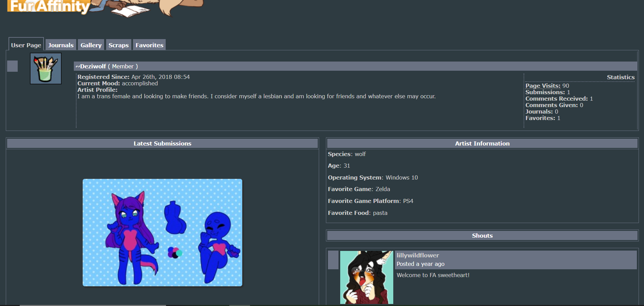This screenshot has width=644, height=306.
Task: Click the "Favorite Game Platform: PS4" line
Action: pyautogui.click(x=370, y=201)
